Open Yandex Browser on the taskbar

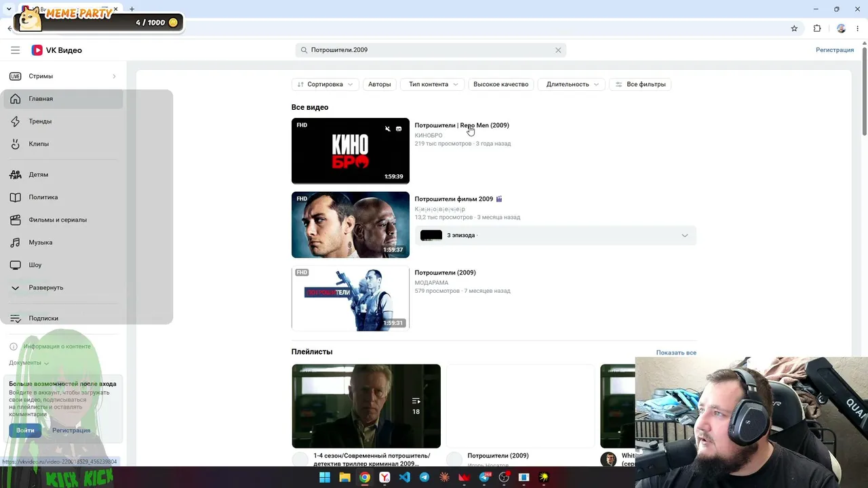point(384,478)
